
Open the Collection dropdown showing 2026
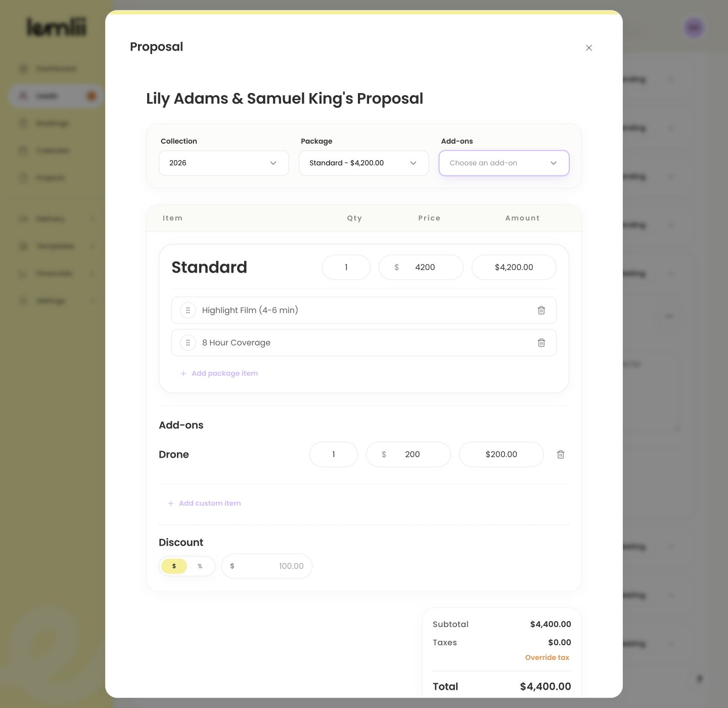[223, 163]
